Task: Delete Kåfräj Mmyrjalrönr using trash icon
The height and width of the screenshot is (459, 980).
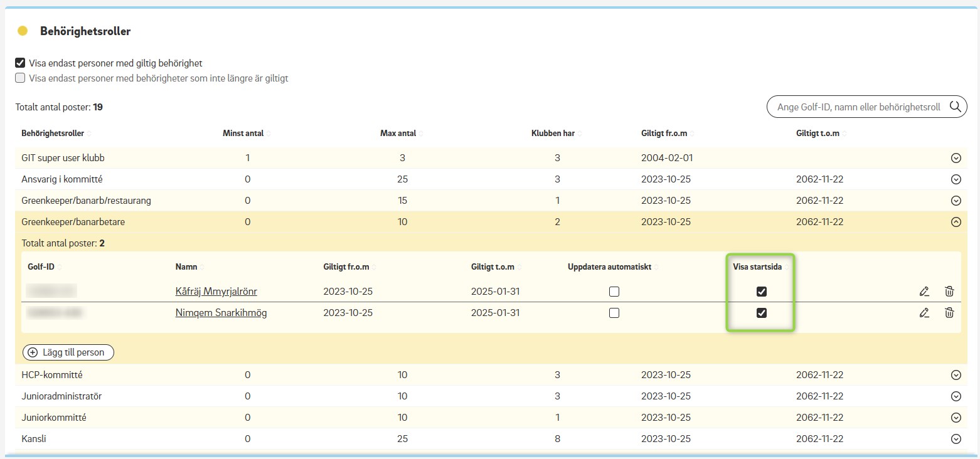Action: [949, 292]
